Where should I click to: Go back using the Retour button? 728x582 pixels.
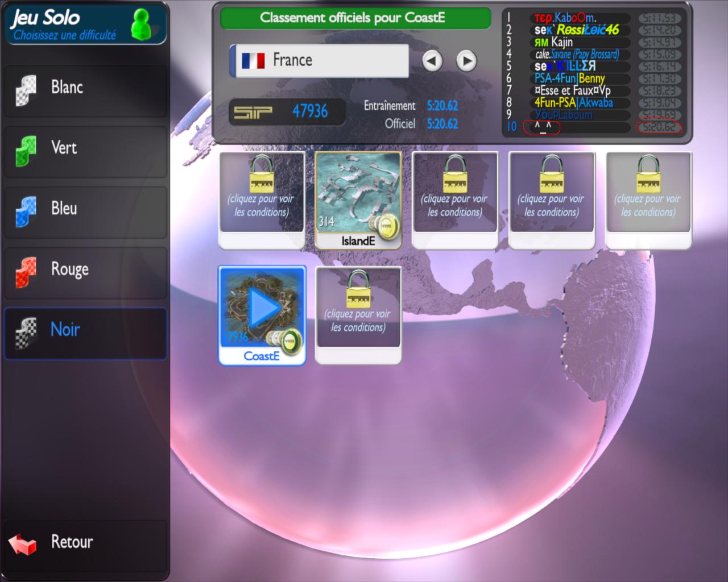85,542
